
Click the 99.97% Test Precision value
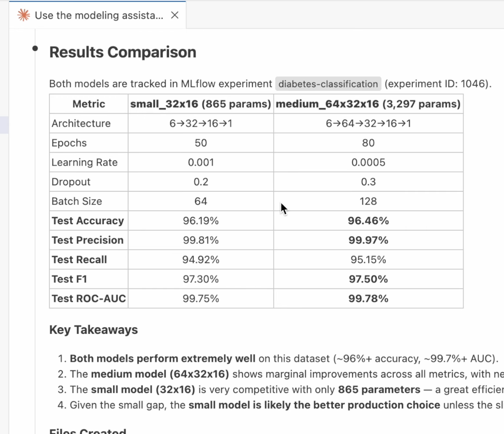click(368, 240)
